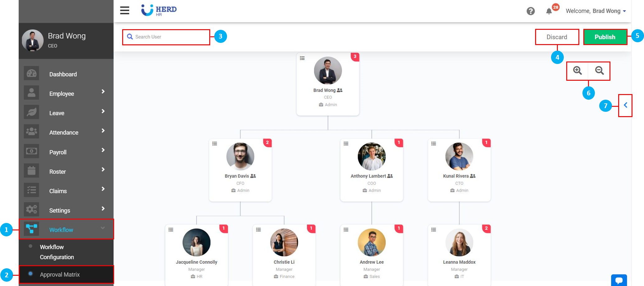Open notifications bell icon

[x=549, y=11]
